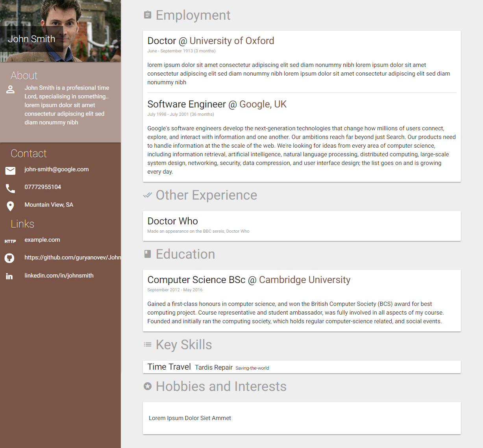Open the linkedin.com/in/johnsmith link
The width and height of the screenshot is (483, 448).
pos(59,276)
